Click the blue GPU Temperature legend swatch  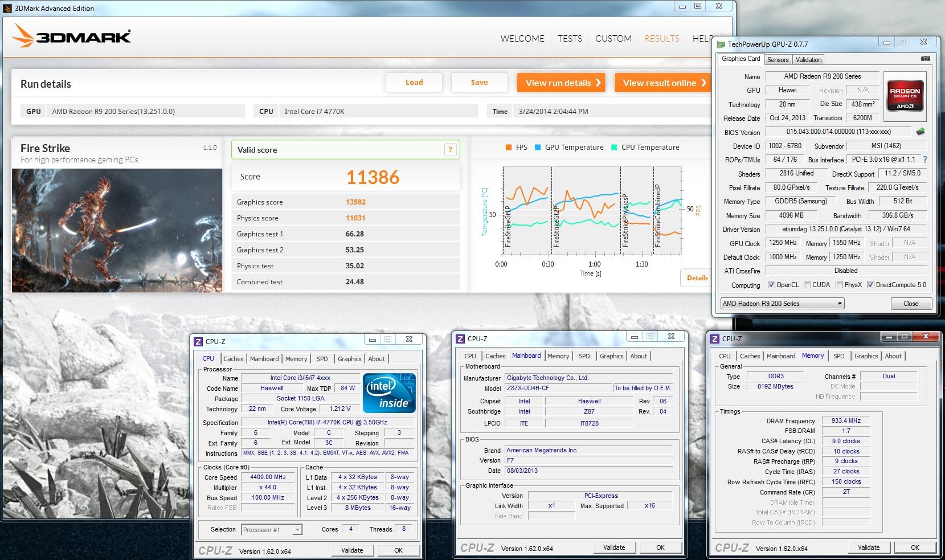[538, 148]
